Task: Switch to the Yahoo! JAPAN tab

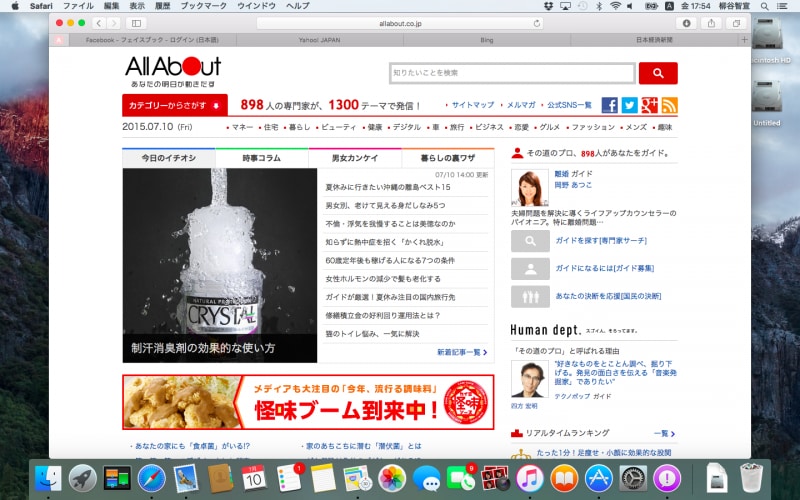Action: click(x=319, y=40)
